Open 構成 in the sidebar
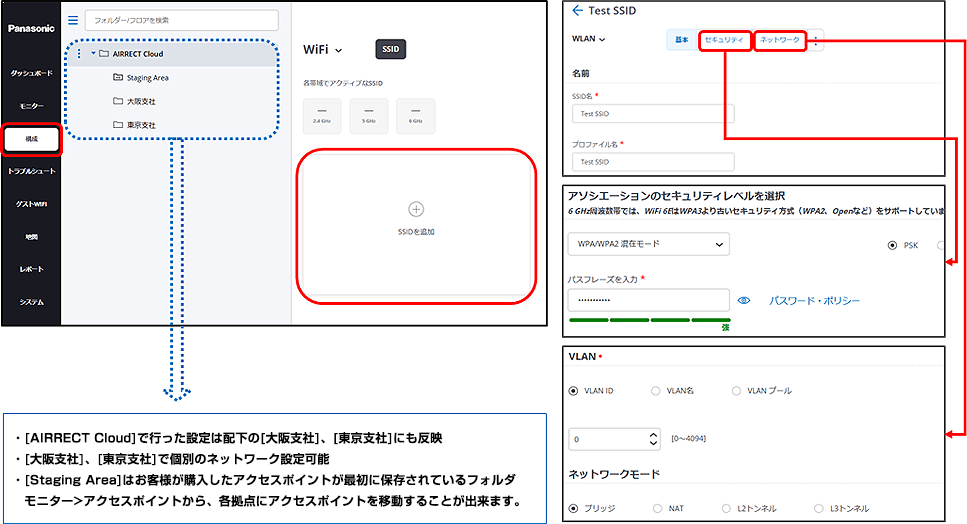 [31, 139]
